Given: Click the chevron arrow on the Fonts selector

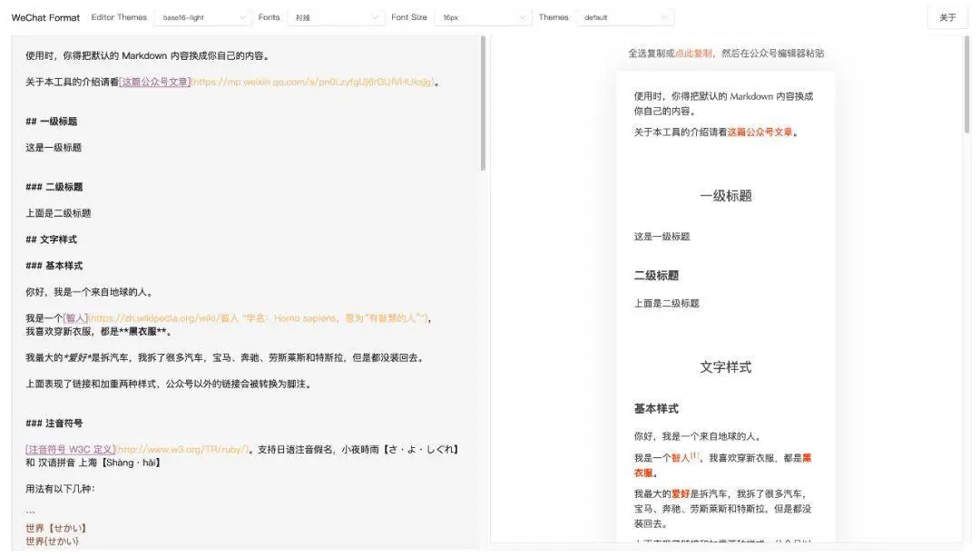Looking at the screenshot, I should coord(377,15).
